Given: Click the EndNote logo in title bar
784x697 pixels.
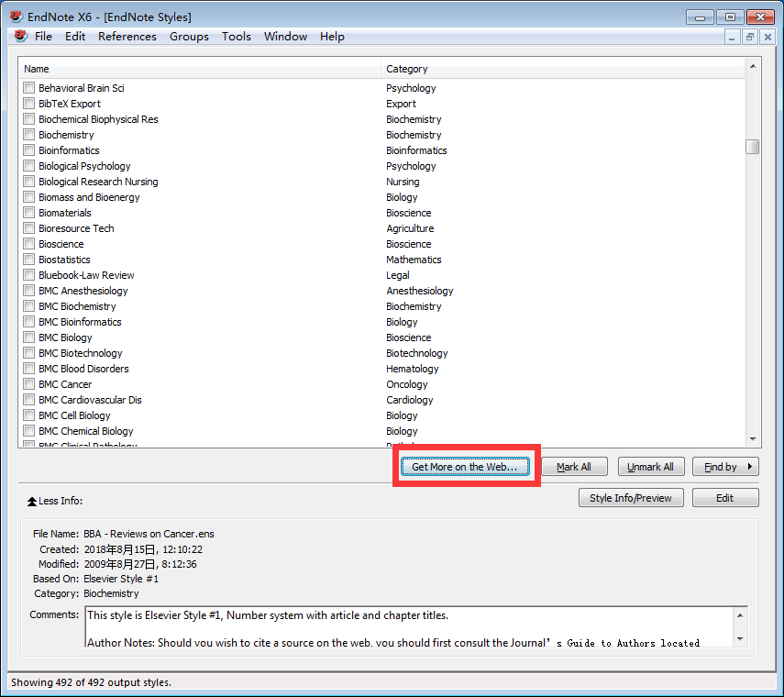Looking at the screenshot, I should tap(16, 17).
